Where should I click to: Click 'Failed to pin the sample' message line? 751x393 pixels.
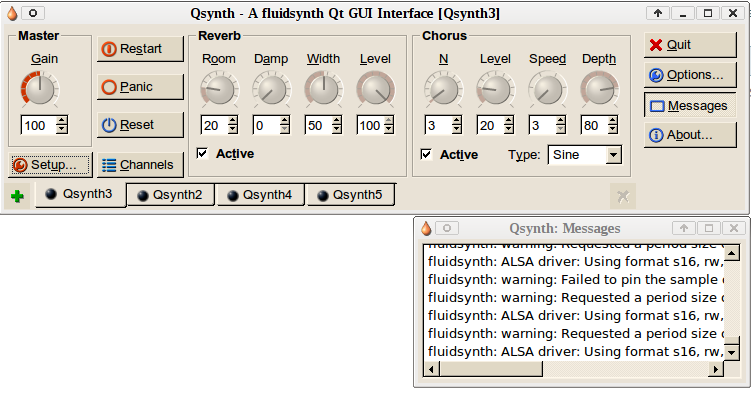pos(576,280)
